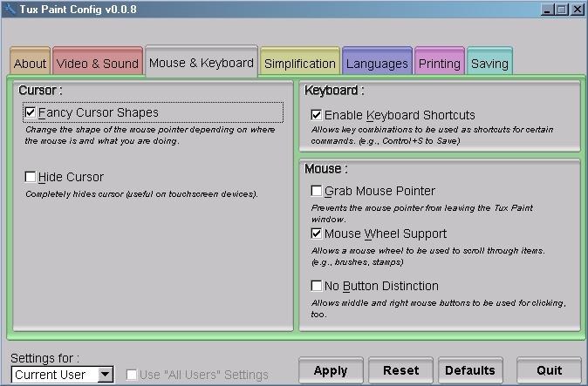This screenshot has height=386, width=588.
Task: Switch to the Video & Sound tab
Action: coord(98,64)
